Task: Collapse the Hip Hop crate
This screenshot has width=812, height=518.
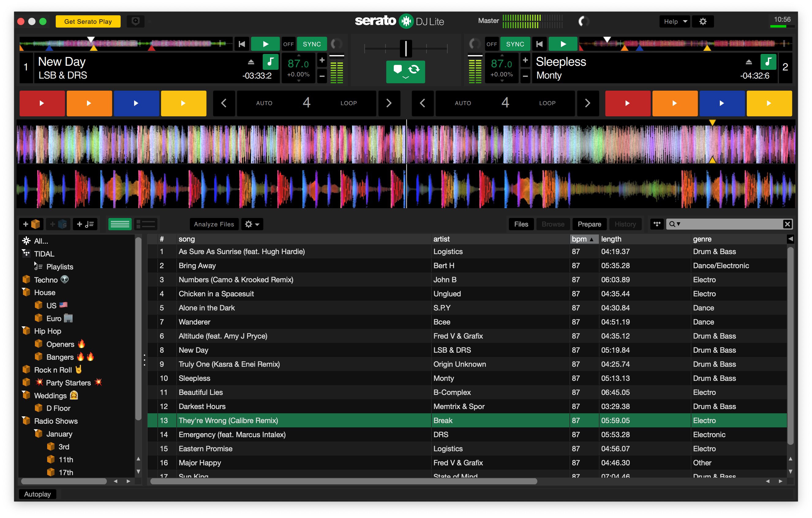Action: coord(24,328)
